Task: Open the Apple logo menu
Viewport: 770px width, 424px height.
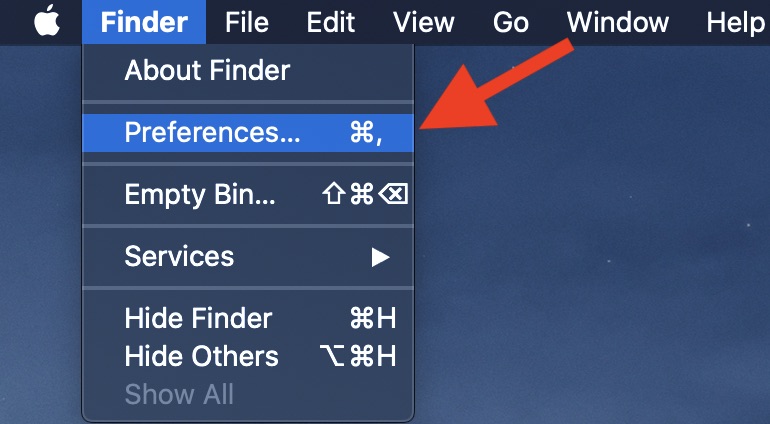Action: 47,22
